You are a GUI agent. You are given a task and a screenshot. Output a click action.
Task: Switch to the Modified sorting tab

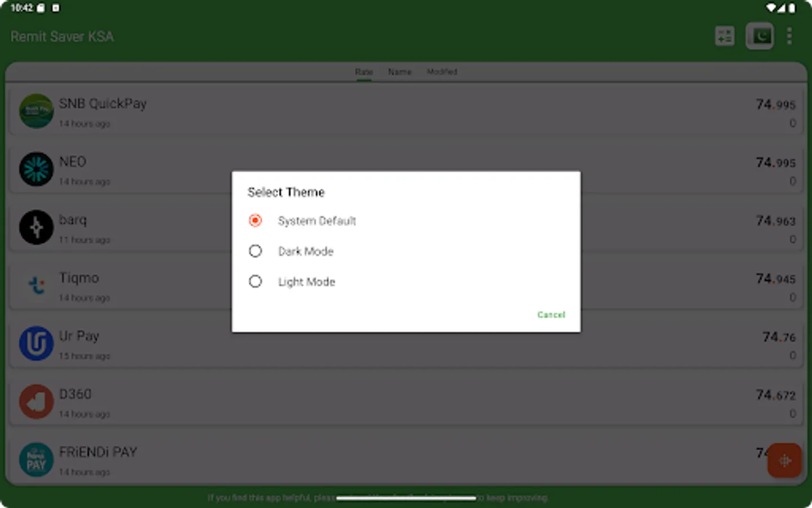442,72
